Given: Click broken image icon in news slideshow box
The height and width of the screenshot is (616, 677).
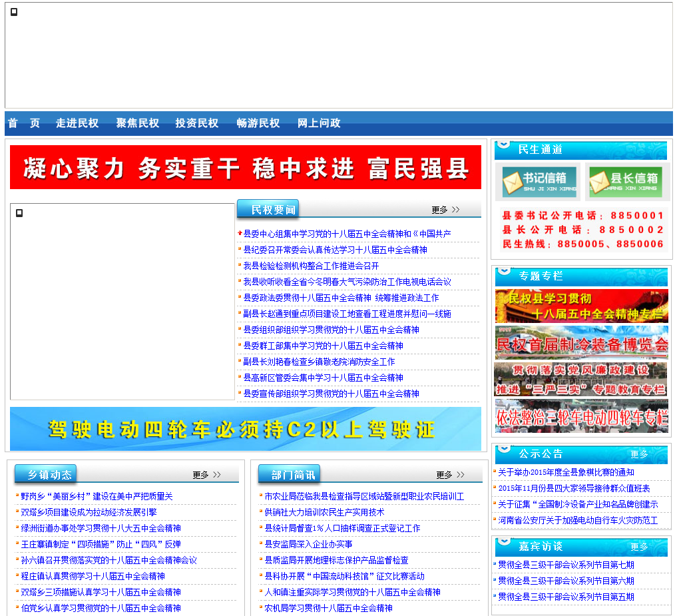Looking at the screenshot, I should 19,213.
